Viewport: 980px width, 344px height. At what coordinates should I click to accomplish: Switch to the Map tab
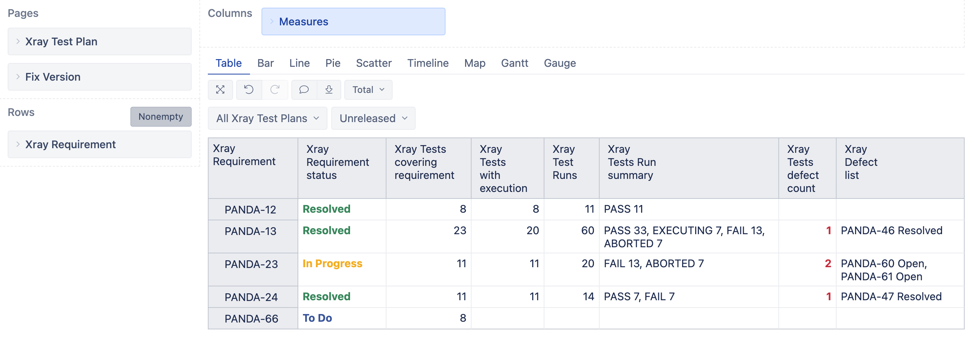pyautogui.click(x=475, y=63)
